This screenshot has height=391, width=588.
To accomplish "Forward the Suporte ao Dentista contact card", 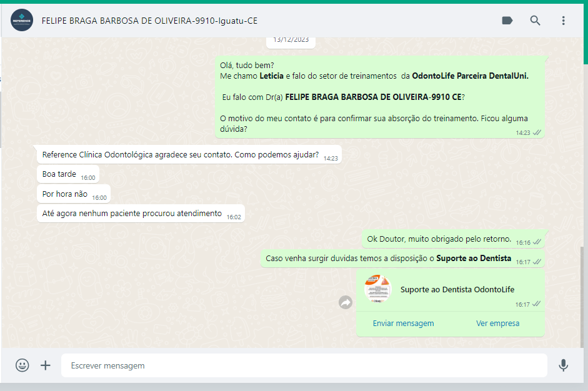I will click(x=346, y=302).
